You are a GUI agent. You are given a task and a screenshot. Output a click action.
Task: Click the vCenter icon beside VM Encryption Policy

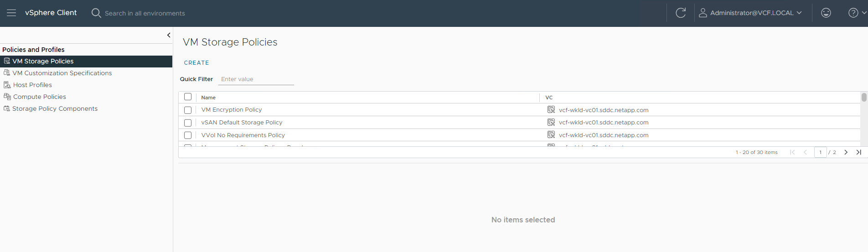[x=551, y=110]
